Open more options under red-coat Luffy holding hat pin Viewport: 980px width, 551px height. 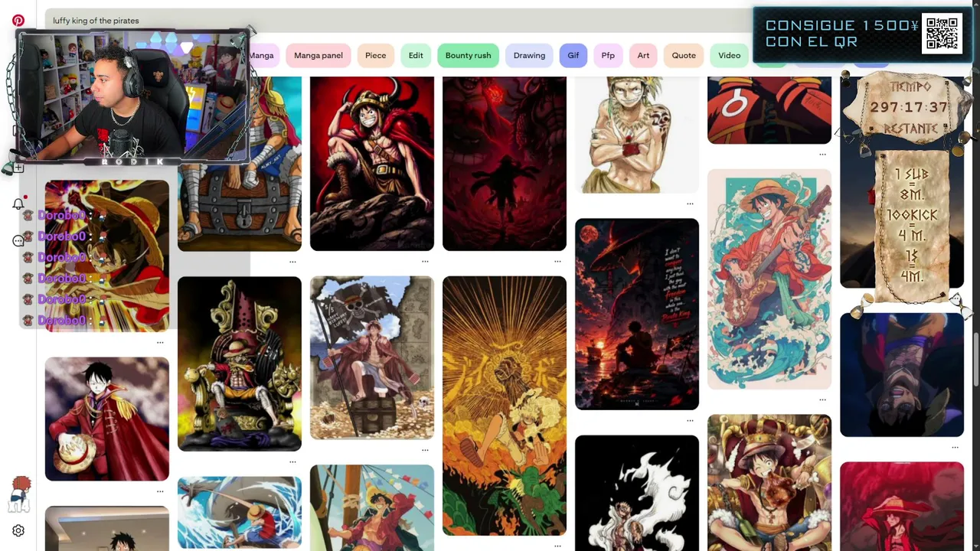(x=160, y=491)
